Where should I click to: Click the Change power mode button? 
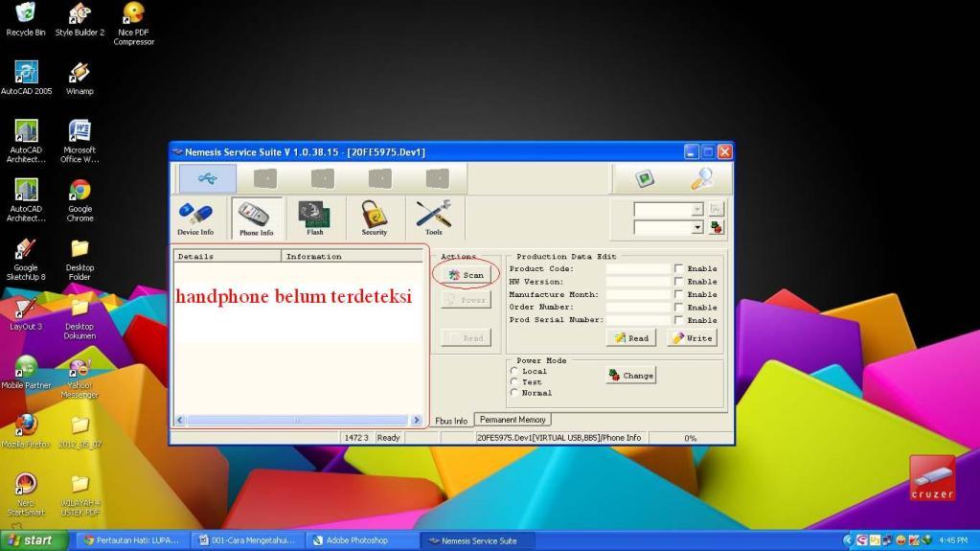click(630, 376)
